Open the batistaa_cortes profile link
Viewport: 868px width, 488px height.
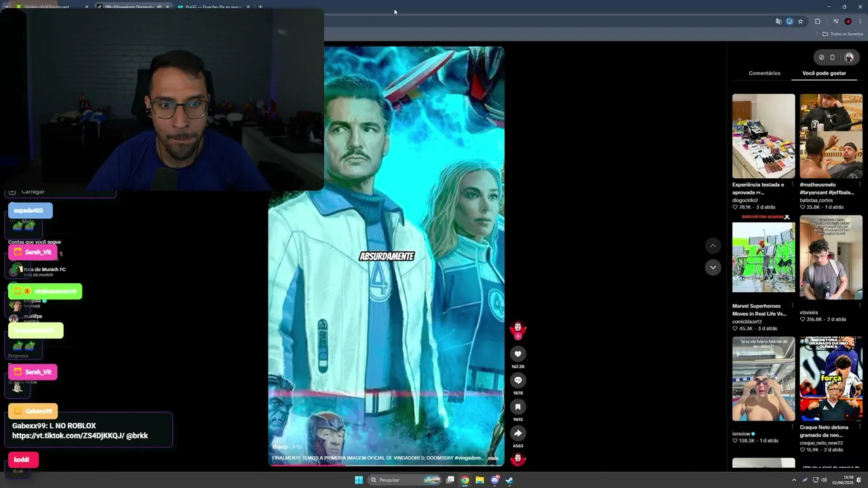pos(816,201)
